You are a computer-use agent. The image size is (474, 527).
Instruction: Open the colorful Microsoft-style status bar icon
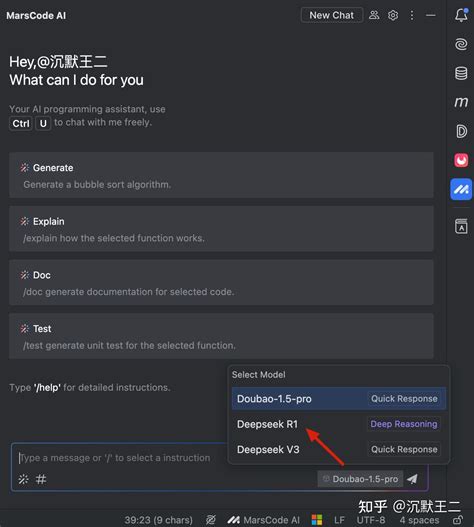317,520
